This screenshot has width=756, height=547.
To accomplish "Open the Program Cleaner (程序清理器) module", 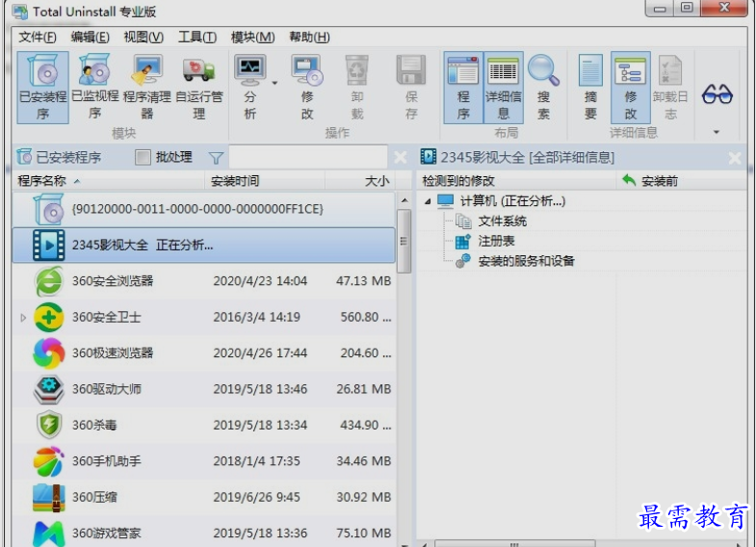I will (x=147, y=88).
